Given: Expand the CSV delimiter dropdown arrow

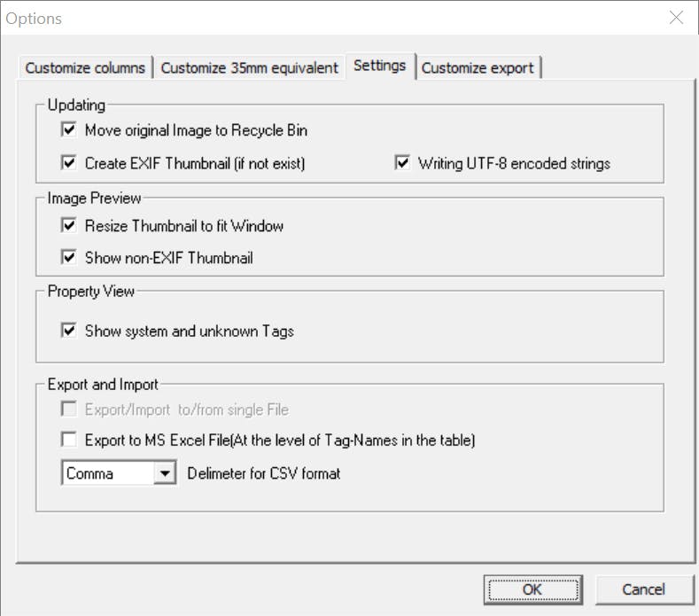Looking at the screenshot, I should pyautogui.click(x=165, y=473).
